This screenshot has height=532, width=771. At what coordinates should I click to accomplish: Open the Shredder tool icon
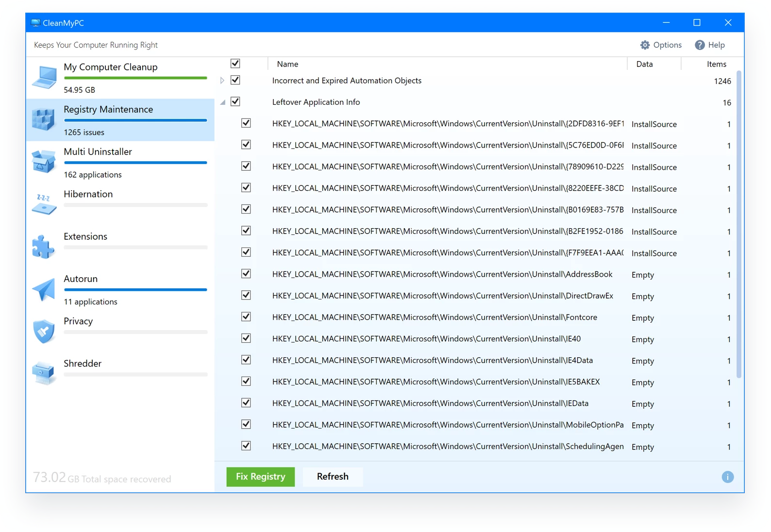coord(44,373)
